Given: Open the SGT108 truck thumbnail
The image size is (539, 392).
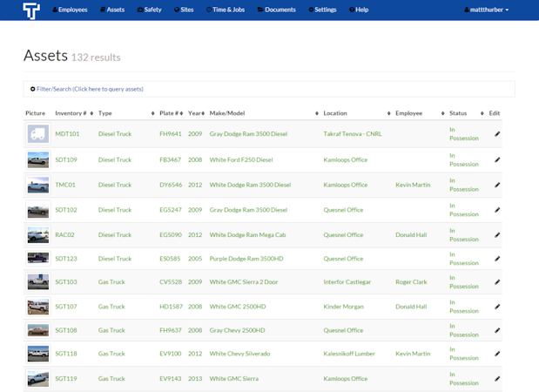Looking at the screenshot, I should tap(38, 330).
